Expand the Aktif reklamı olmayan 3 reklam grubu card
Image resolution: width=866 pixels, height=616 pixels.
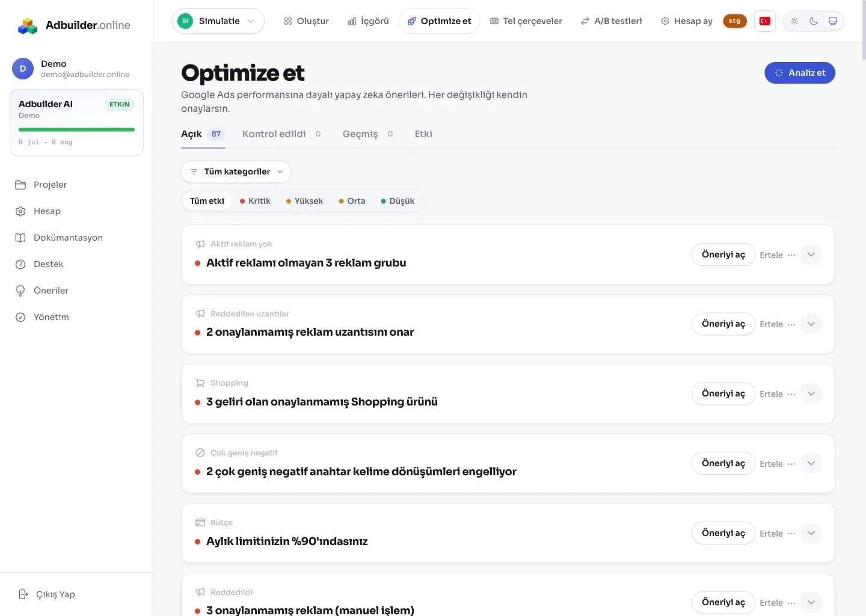point(811,254)
